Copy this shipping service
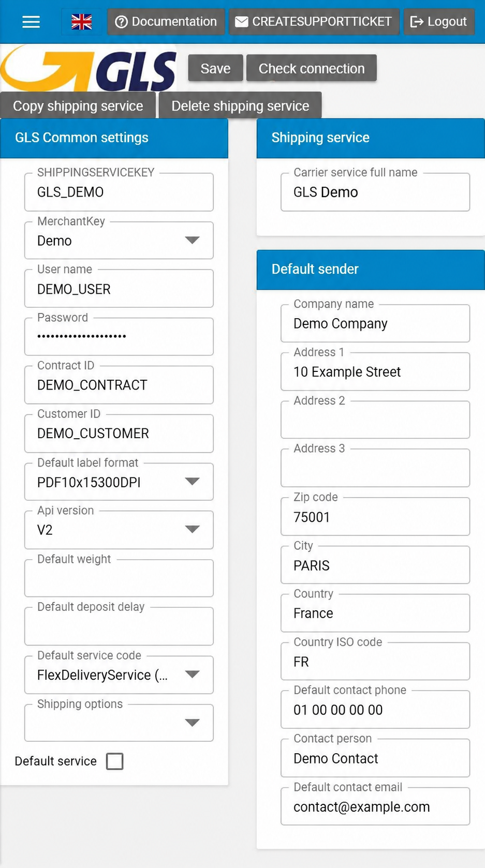This screenshot has width=485, height=868. coord(78,106)
